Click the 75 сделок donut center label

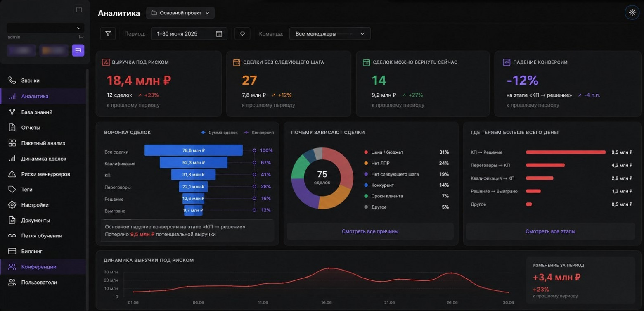pyautogui.click(x=322, y=178)
